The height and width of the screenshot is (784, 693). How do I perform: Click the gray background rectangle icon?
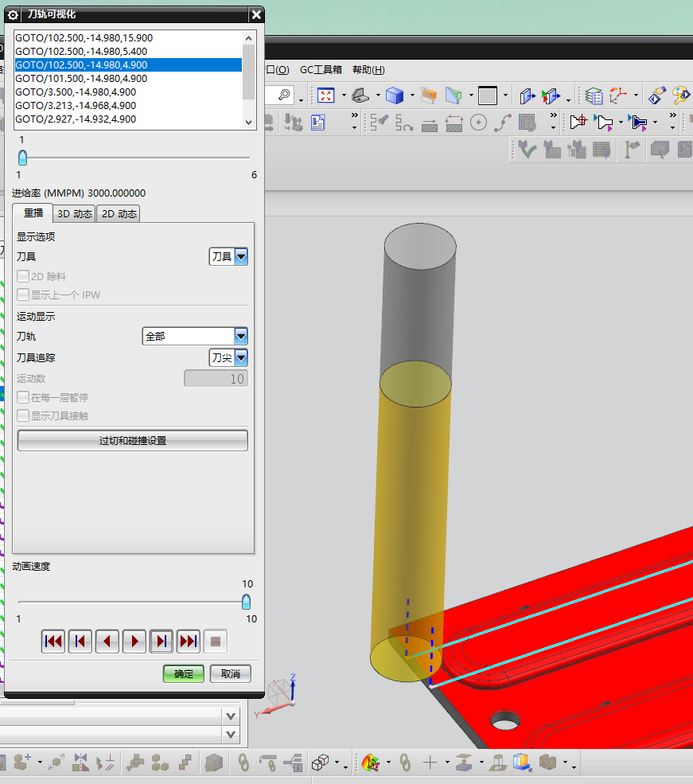pos(488,95)
